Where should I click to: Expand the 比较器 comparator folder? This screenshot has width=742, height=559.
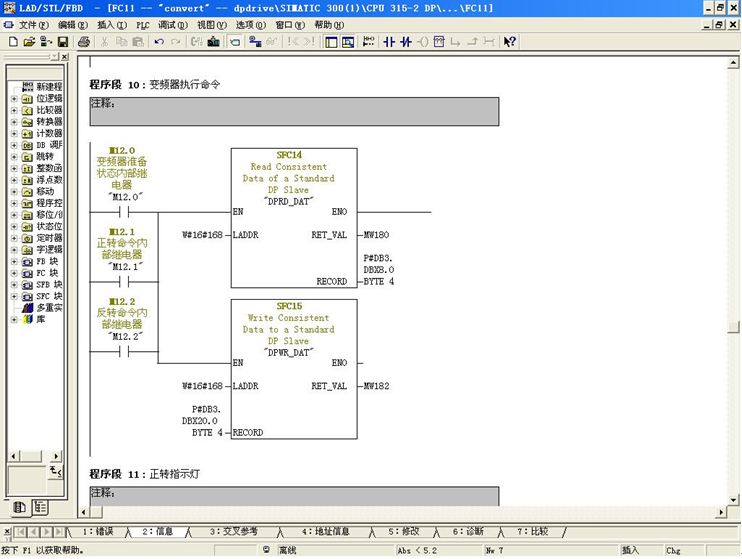pos(14,110)
